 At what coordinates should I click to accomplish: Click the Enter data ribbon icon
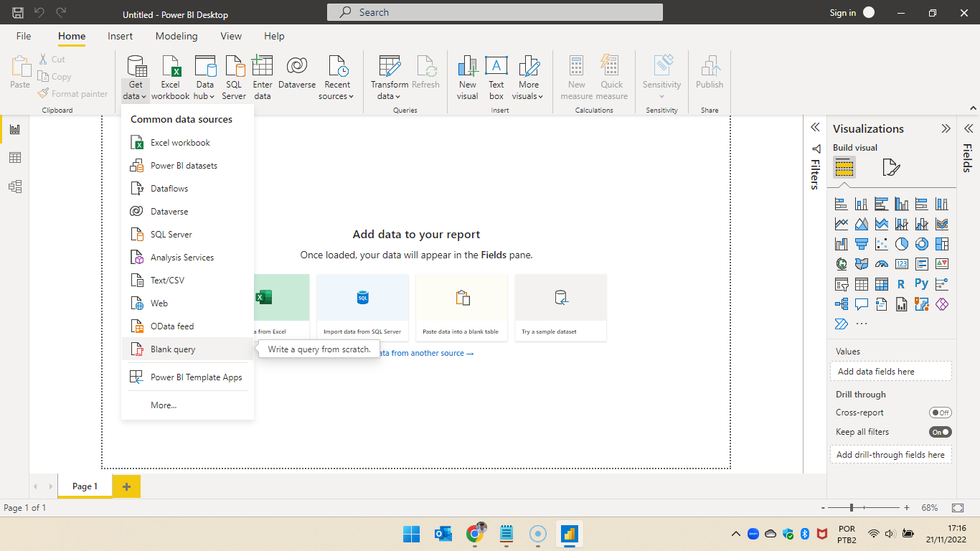pos(263,77)
